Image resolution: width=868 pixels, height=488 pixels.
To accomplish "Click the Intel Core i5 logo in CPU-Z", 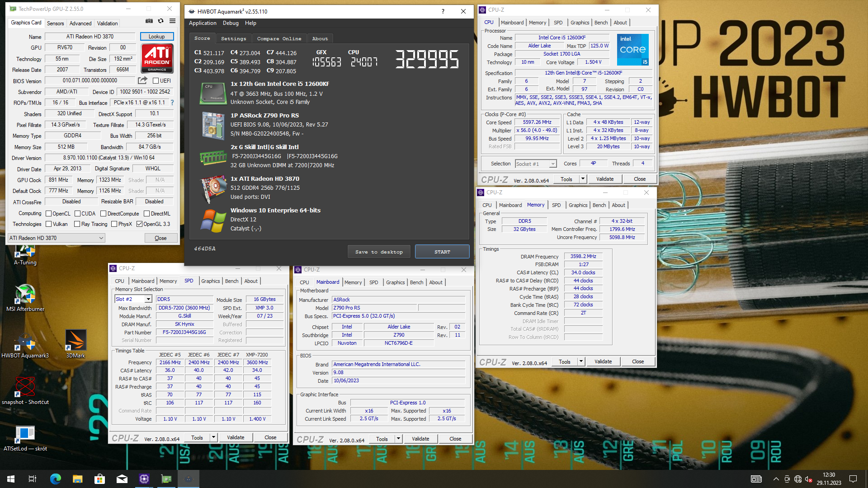I will [633, 50].
